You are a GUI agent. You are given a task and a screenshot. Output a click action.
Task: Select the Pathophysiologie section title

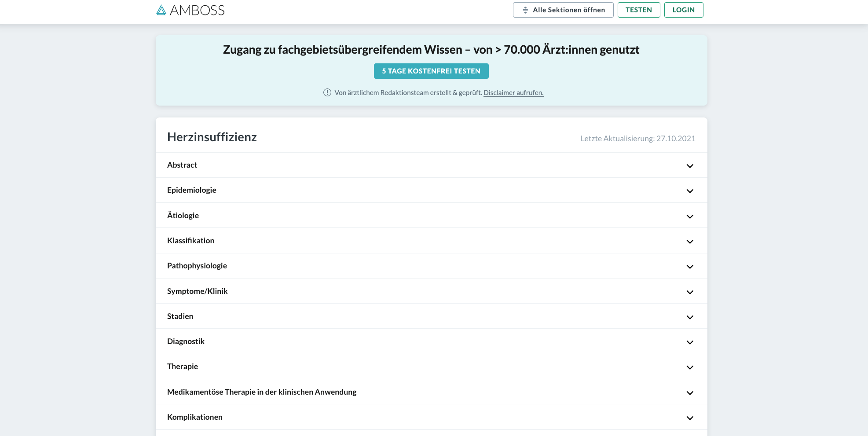pos(197,266)
